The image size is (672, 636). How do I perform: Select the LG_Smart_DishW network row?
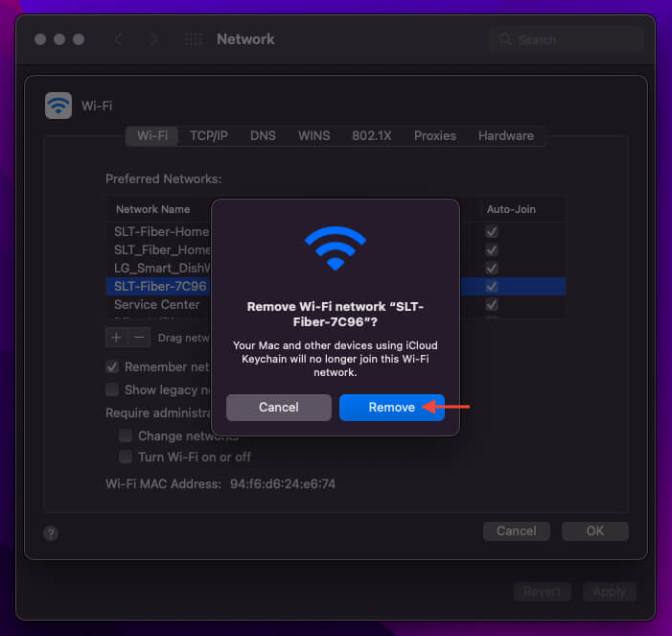tap(336, 268)
